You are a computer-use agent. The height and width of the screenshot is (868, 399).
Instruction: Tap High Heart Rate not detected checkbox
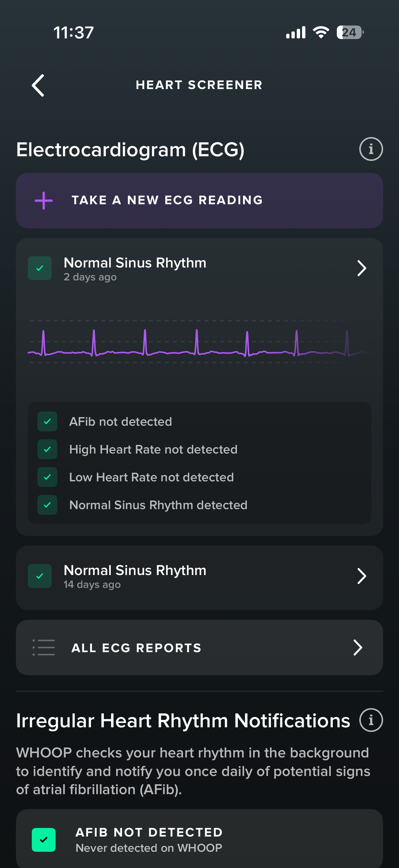[x=47, y=449]
